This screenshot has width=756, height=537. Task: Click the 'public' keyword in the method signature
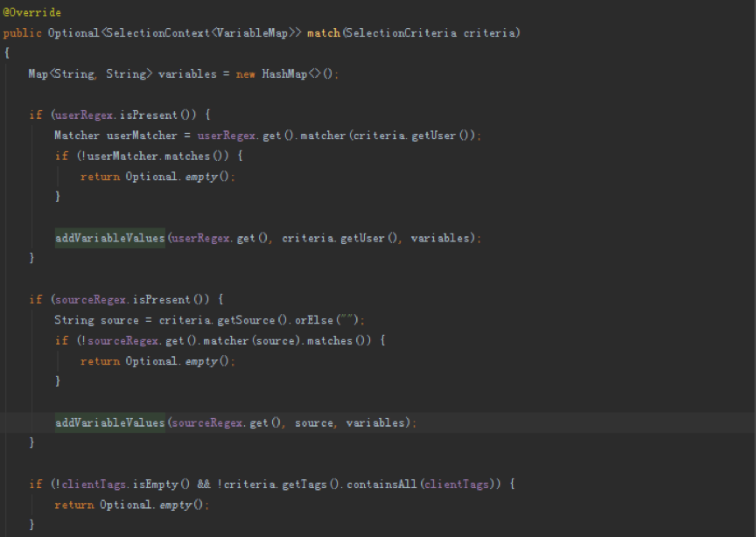(22, 32)
